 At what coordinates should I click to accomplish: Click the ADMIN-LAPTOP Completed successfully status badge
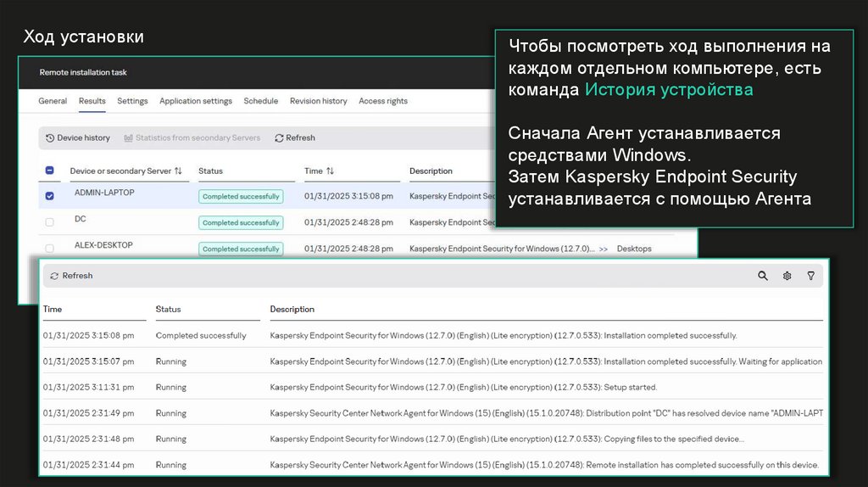[241, 197]
